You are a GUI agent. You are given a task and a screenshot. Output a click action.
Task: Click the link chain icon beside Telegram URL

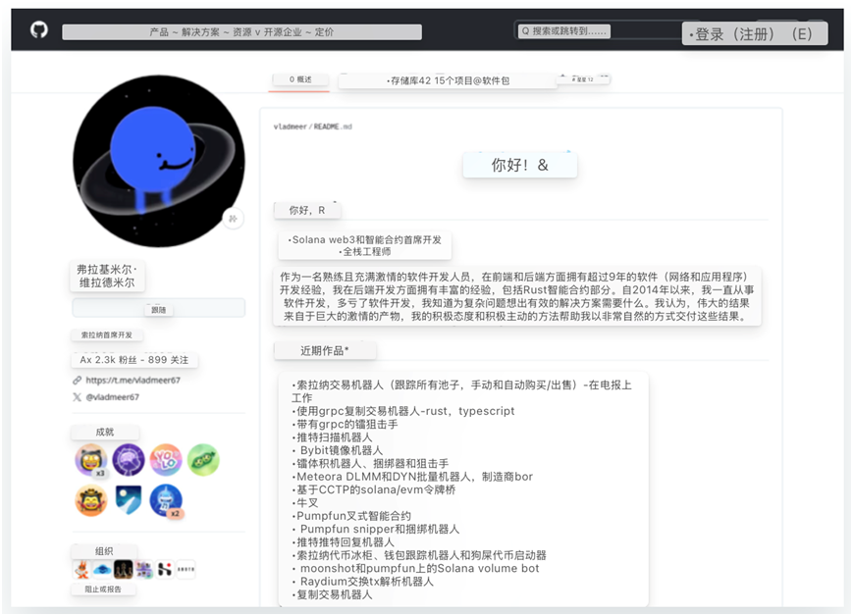(78, 380)
